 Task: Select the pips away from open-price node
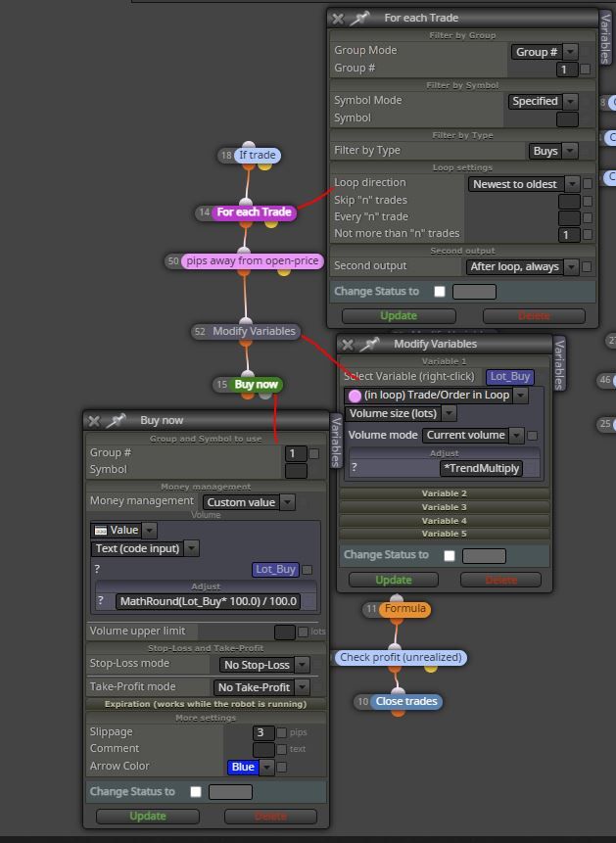[x=253, y=261]
